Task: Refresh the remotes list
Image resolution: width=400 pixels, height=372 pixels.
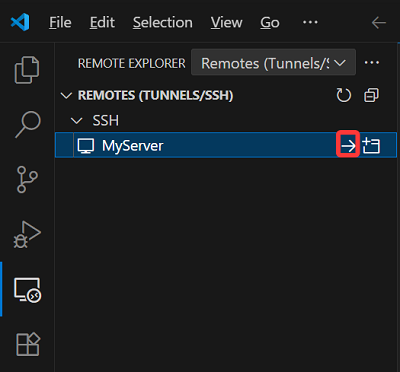Action: 343,96
